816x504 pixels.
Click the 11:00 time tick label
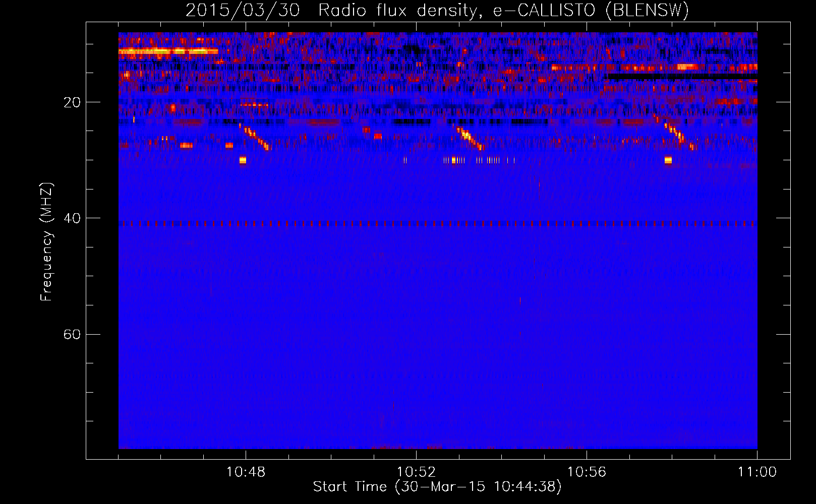point(757,472)
